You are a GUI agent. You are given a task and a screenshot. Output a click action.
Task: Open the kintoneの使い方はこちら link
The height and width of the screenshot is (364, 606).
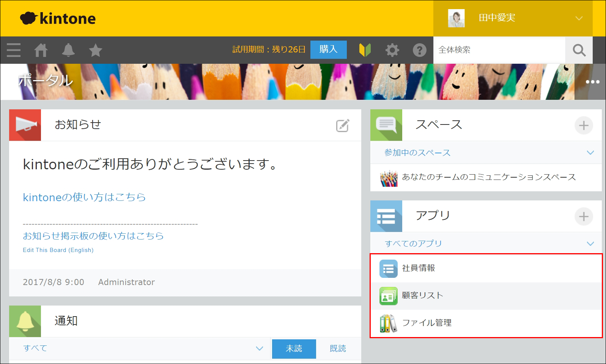point(84,197)
